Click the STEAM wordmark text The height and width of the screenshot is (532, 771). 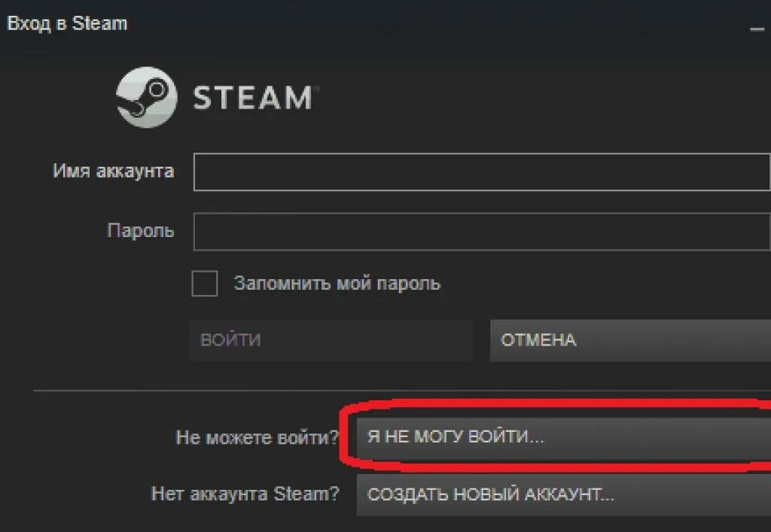point(253,97)
